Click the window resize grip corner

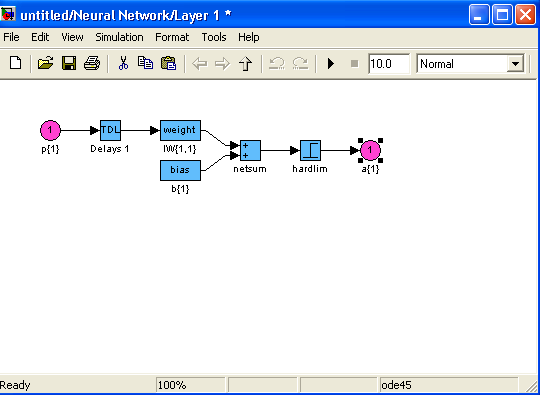(x=532, y=386)
